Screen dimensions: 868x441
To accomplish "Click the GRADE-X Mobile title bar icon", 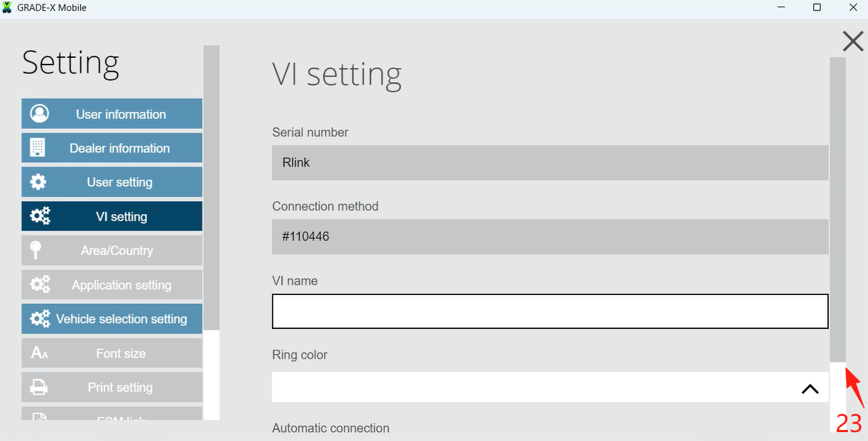I will [x=7, y=7].
